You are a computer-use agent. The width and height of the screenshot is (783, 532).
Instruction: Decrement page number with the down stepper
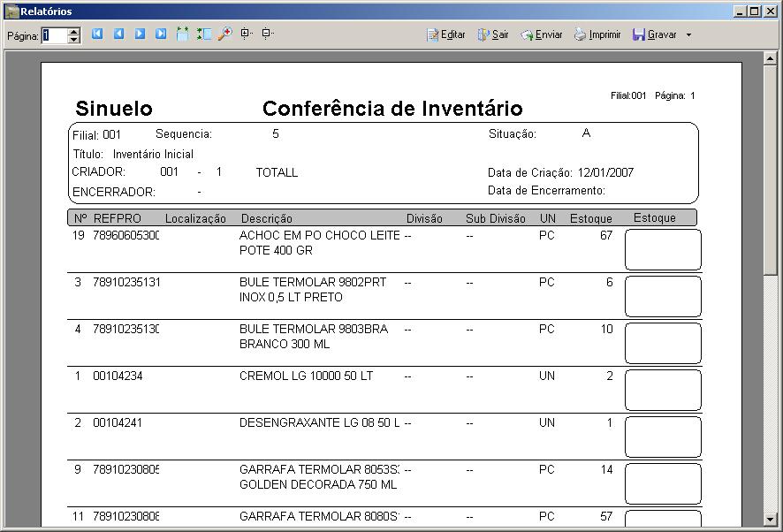72,38
